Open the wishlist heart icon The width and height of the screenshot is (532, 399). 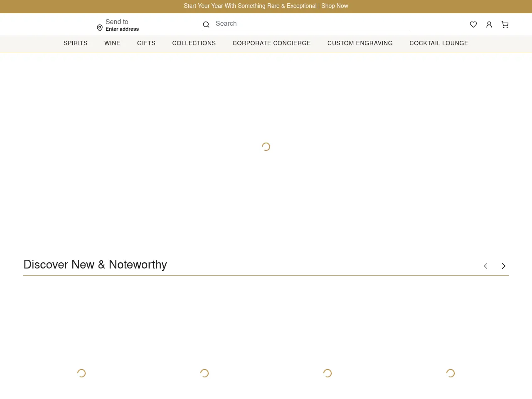click(x=473, y=25)
